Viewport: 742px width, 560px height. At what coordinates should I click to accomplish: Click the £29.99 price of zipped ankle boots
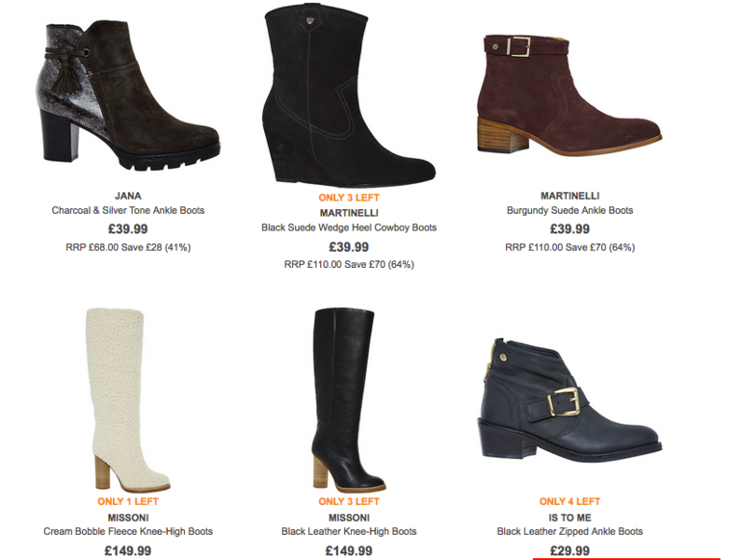(570, 550)
